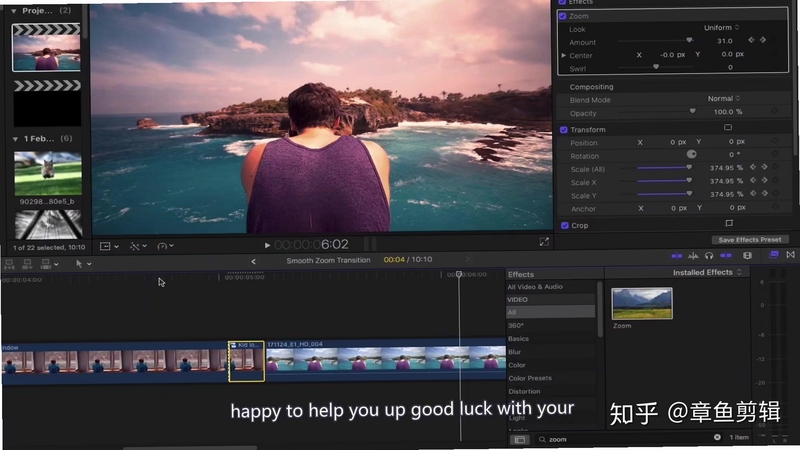Collapse the 1 Feb... event section
This screenshot has width=800, height=450.
click(15, 139)
